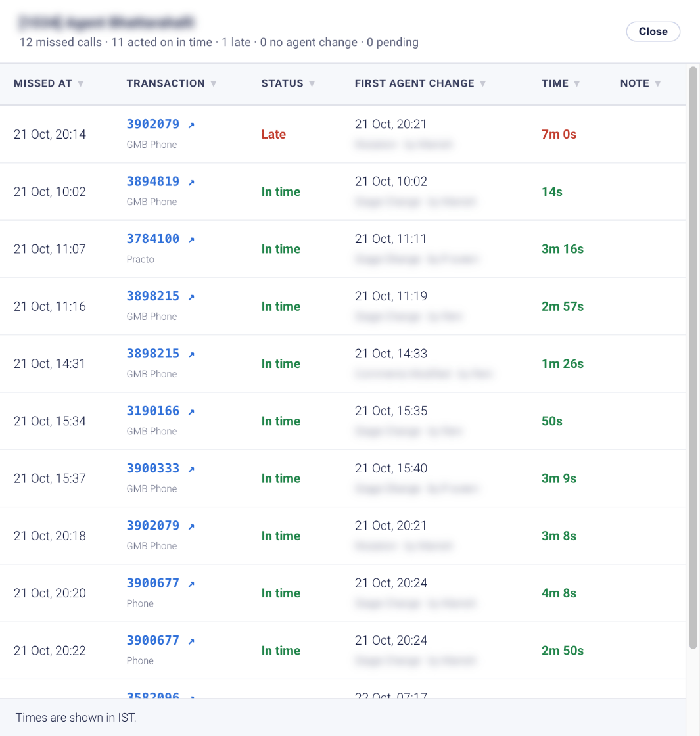Click the "7m 0s" time value
Image resolution: width=700 pixels, height=736 pixels.
tap(559, 134)
